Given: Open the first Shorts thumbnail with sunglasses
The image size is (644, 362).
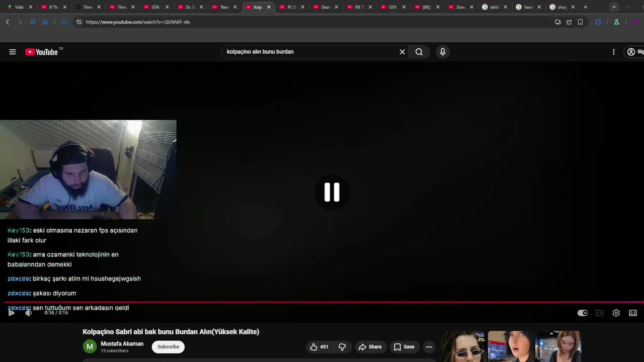Looking at the screenshot, I should tap(463, 346).
